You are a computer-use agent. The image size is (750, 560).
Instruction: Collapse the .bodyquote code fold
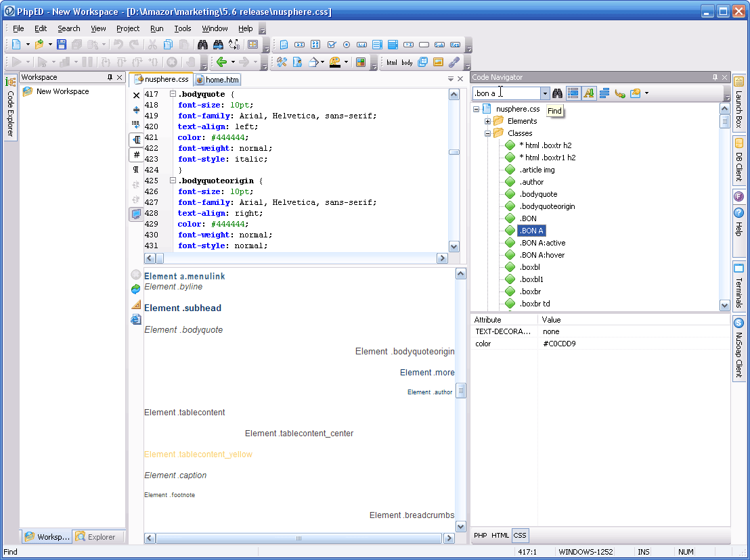[173, 93]
